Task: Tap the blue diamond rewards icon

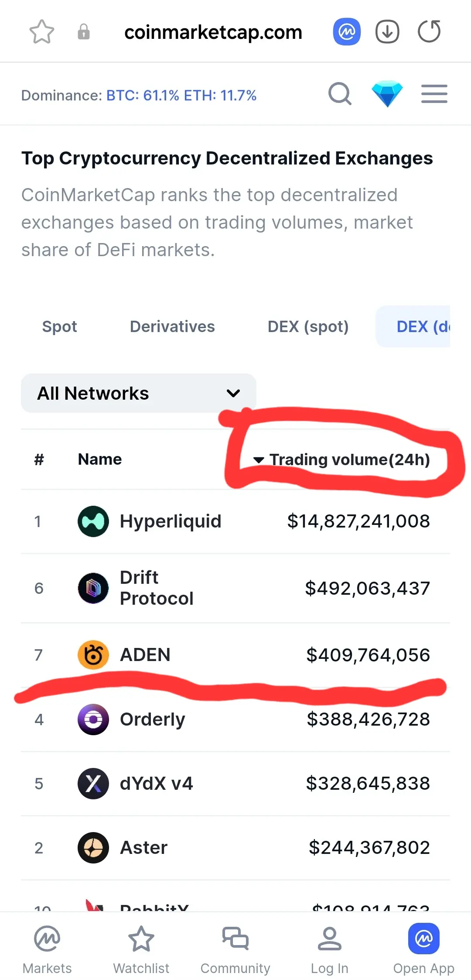Action: pos(387,94)
